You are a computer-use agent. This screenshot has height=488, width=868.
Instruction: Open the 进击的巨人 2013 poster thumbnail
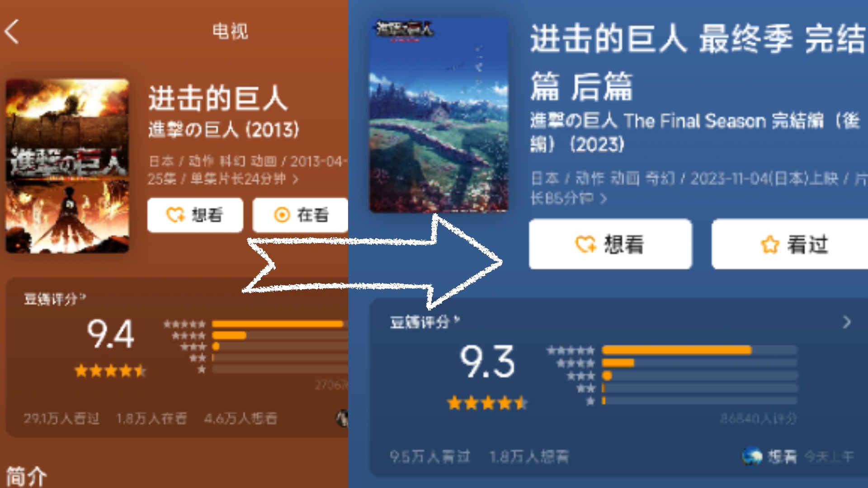67,166
